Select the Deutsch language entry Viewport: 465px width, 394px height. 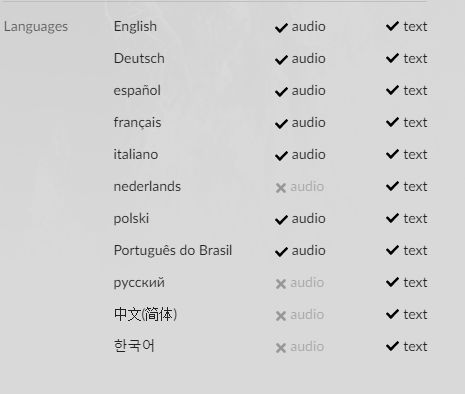[x=139, y=59]
